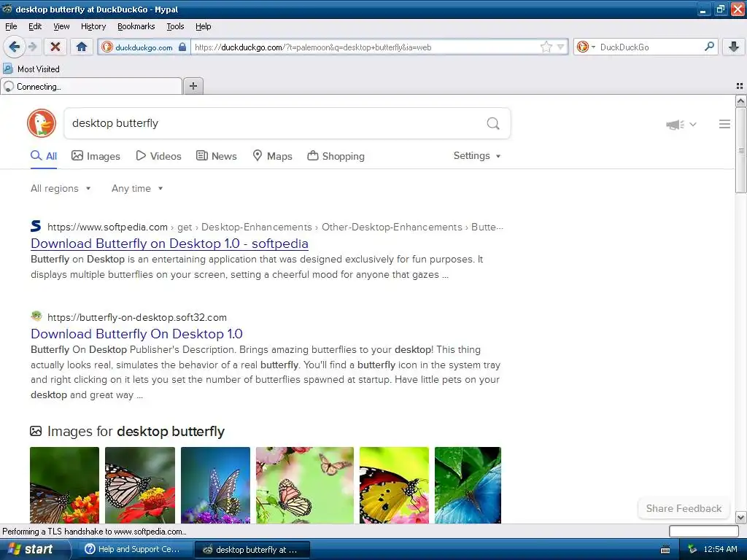
Task: Click the scrollbar up arrow
Action: tap(740, 101)
